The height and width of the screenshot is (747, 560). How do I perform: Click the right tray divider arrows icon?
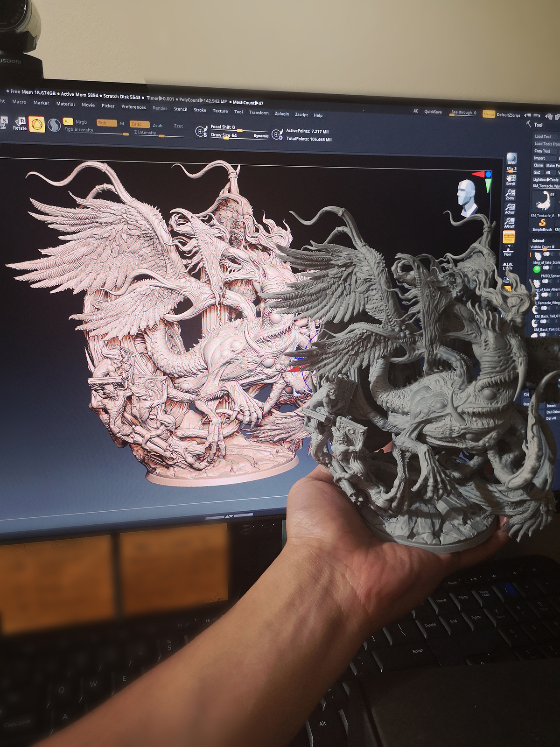coord(537,115)
